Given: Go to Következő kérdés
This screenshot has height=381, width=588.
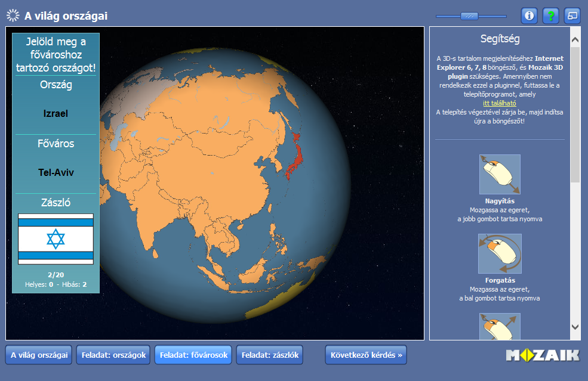Looking at the screenshot, I should pyautogui.click(x=366, y=355).
